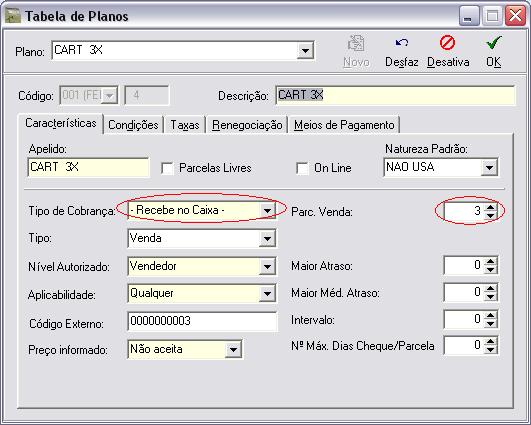Open the Tipo dropdown showing Venda
This screenshot has width=531, height=425.
pyautogui.click(x=267, y=239)
